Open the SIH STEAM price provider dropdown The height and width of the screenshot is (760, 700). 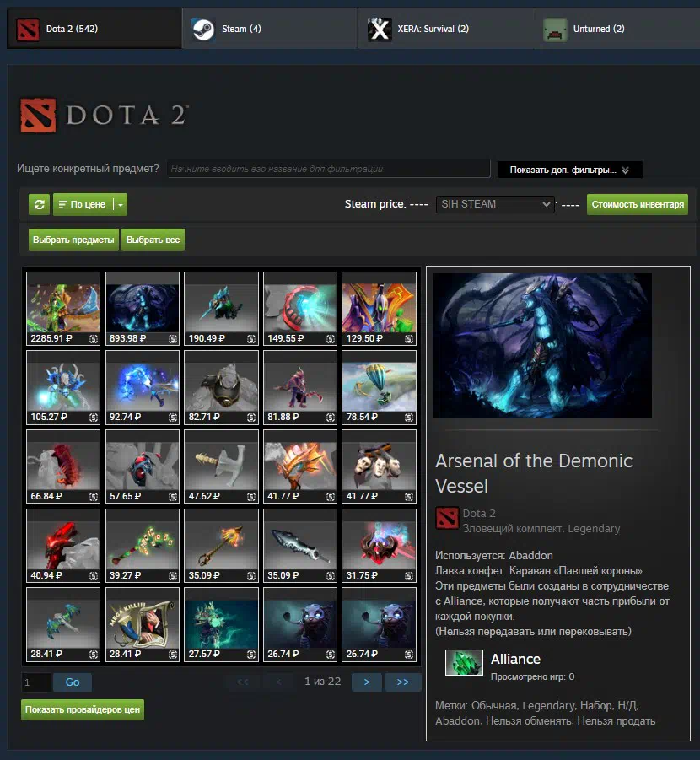point(494,204)
